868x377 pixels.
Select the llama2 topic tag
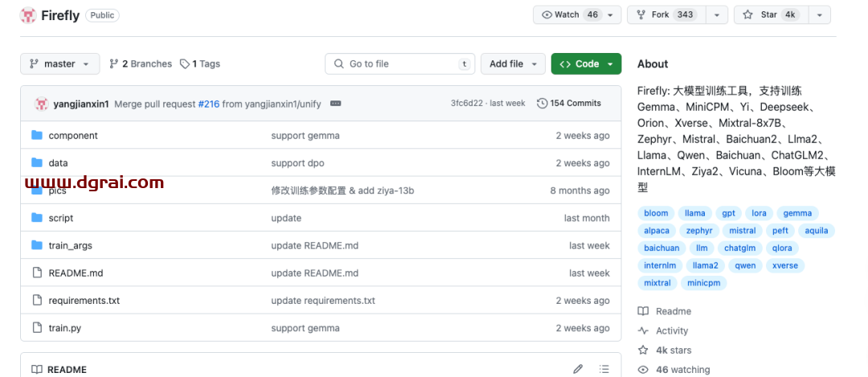tap(706, 266)
